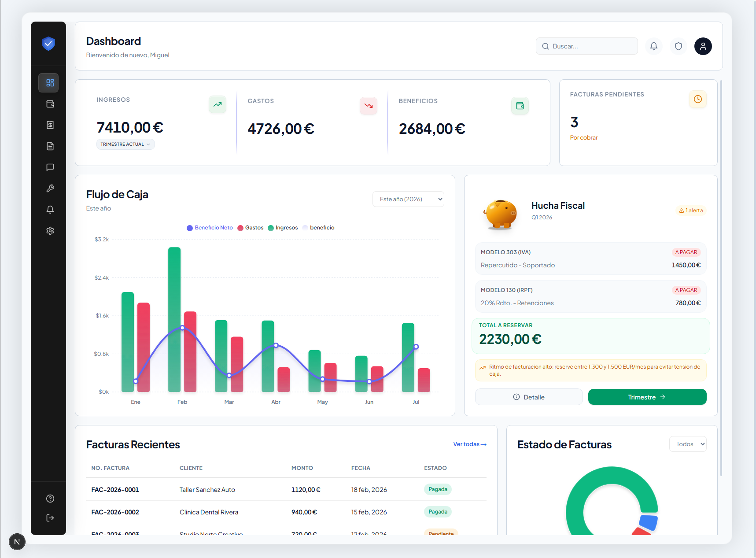
Task: Log out using the sidebar exit icon
Action: [x=50, y=518]
